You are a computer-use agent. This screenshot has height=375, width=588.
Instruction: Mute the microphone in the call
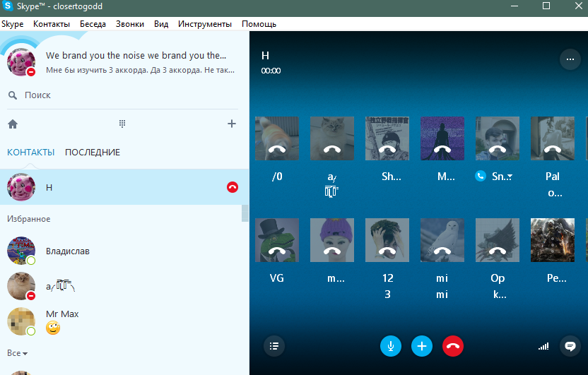391,346
